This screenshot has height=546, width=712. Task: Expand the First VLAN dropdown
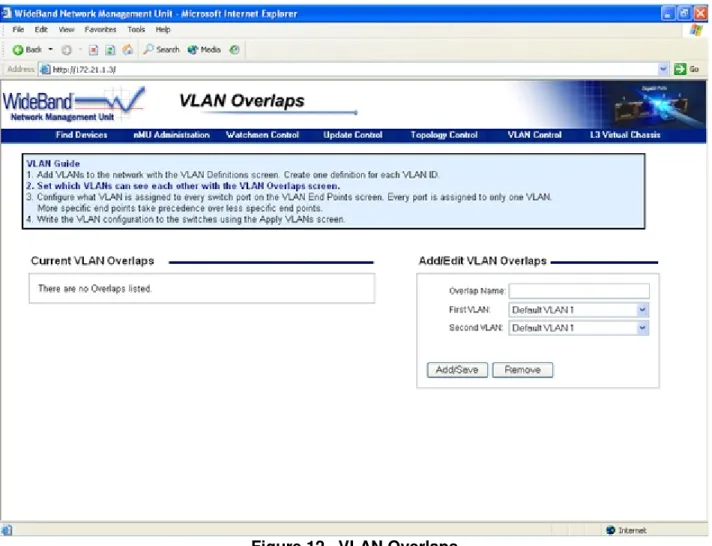pos(642,310)
